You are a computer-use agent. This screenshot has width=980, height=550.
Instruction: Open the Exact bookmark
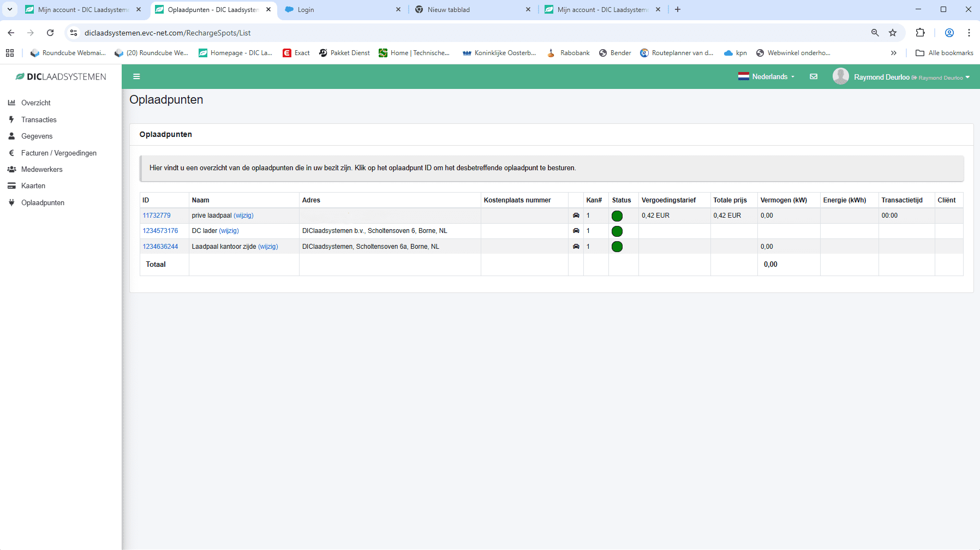click(x=296, y=53)
